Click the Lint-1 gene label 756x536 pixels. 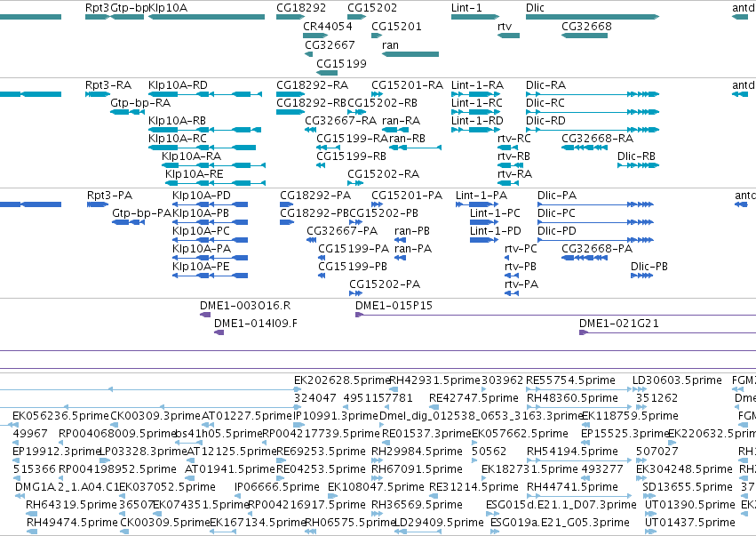(x=466, y=8)
